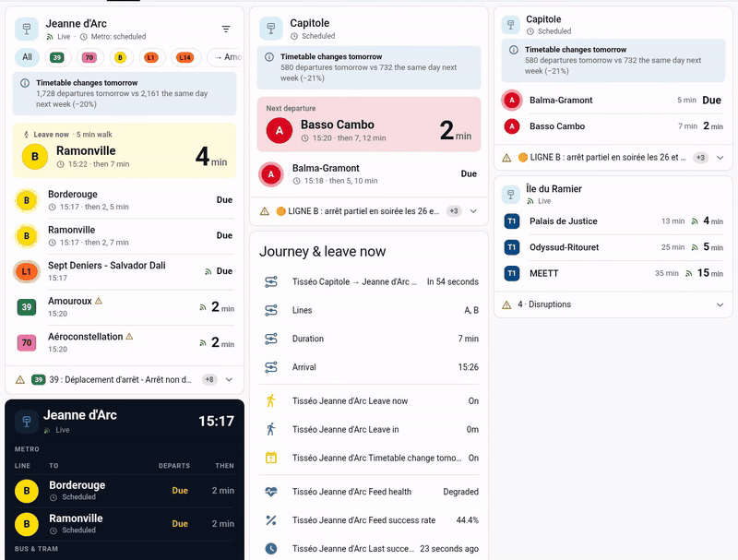Click the Tisséo Jeanne d'Arc Leave now row
738x560 pixels.
click(369, 401)
